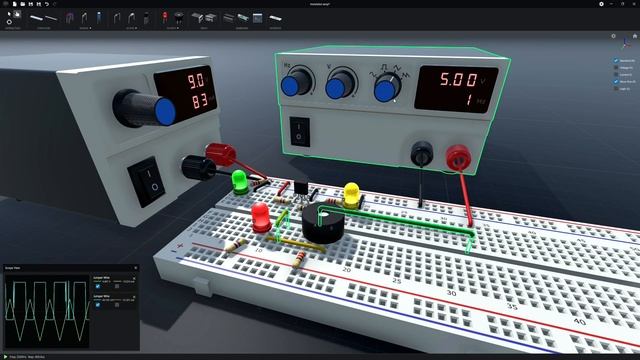Viewport: 640px width, 360px height.
Task: Click the undo arrow icon
Action: (x=47, y=4)
